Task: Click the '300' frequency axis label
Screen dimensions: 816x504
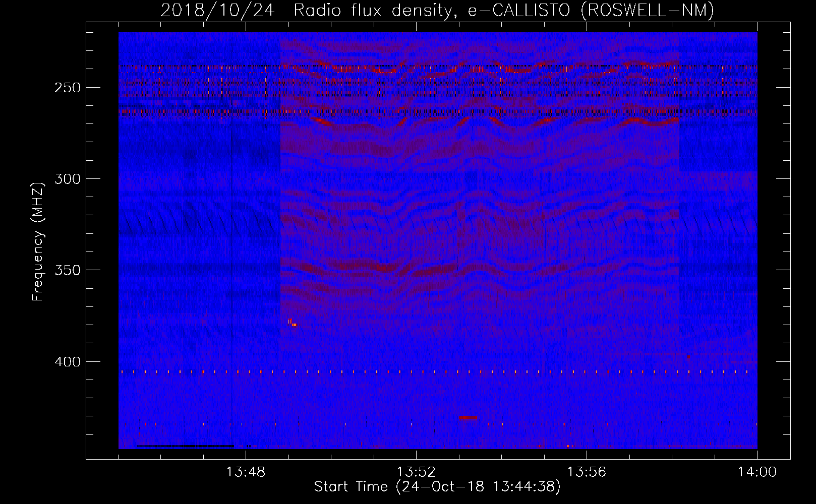Action: (68, 179)
